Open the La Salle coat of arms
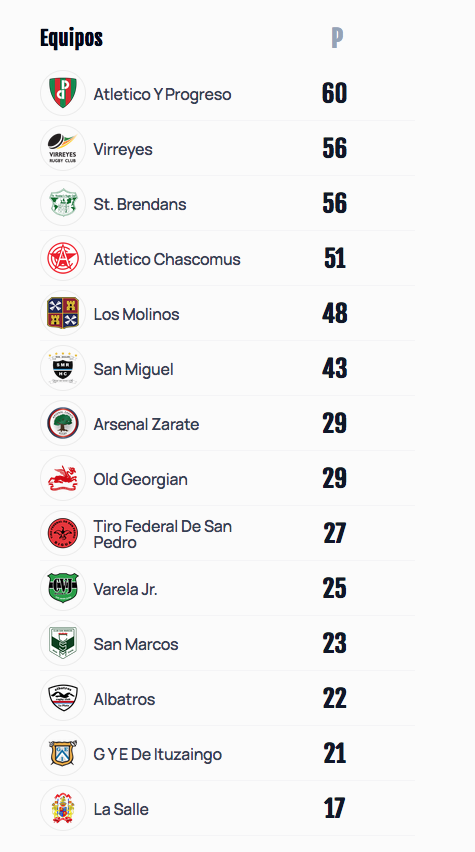This screenshot has width=475, height=852. (x=63, y=809)
